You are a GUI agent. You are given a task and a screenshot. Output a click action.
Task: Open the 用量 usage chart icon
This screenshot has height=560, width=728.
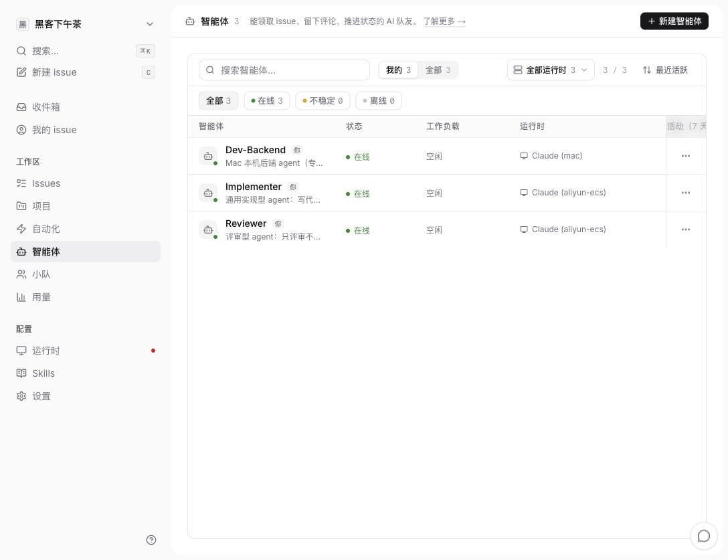pyautogui.click(x=21, y=297)
